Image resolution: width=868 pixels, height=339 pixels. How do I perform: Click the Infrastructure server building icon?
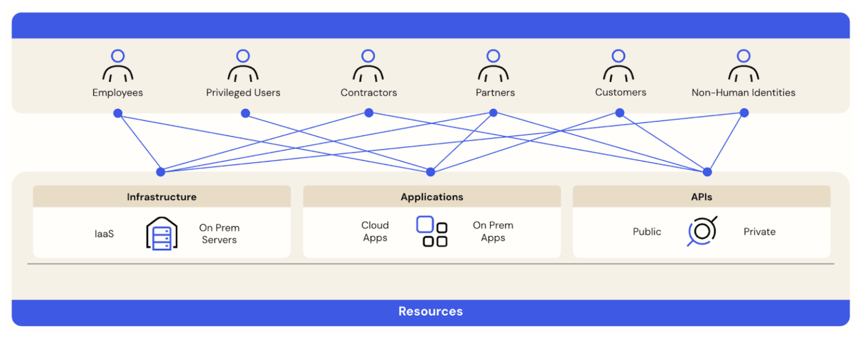point(161,233)
